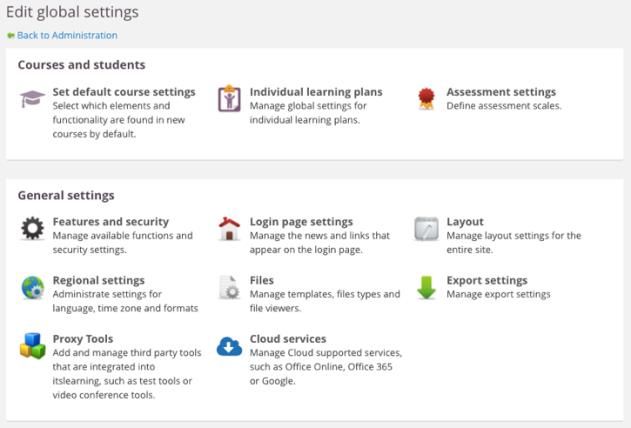
Task: Open Features and security settings
Action: (x=111, y=222)
